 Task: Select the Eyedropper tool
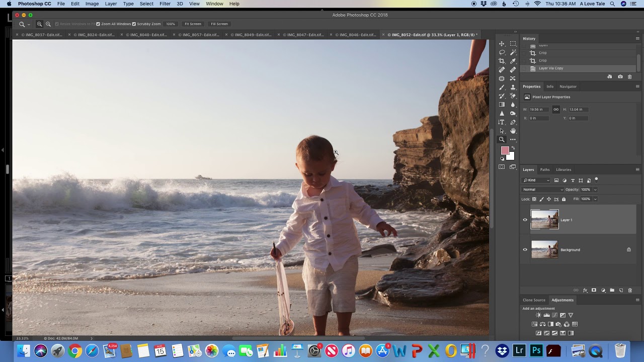[x=513, y=61]
